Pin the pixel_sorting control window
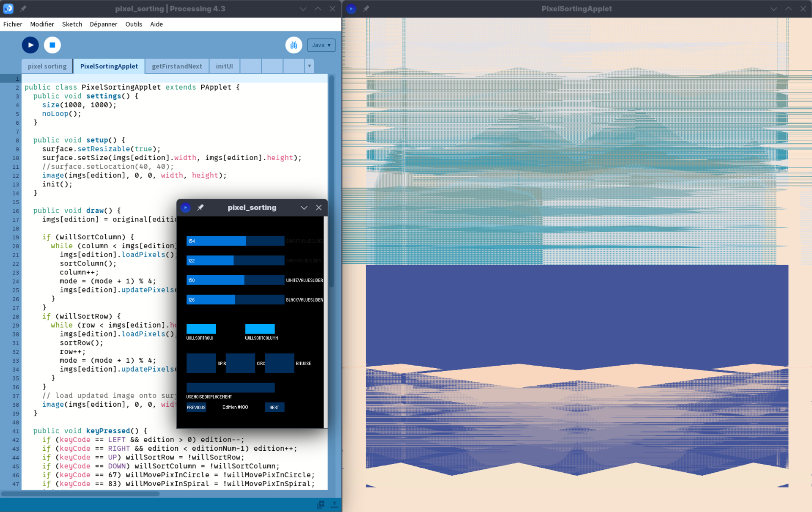The width and height of the screenshot is (812, 512). (x=200, y=208)
